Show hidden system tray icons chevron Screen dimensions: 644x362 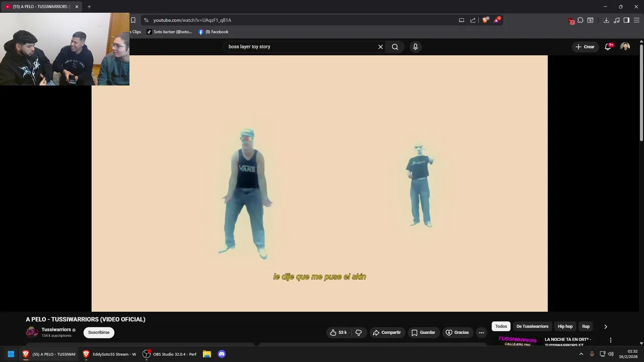coord(581,354)
